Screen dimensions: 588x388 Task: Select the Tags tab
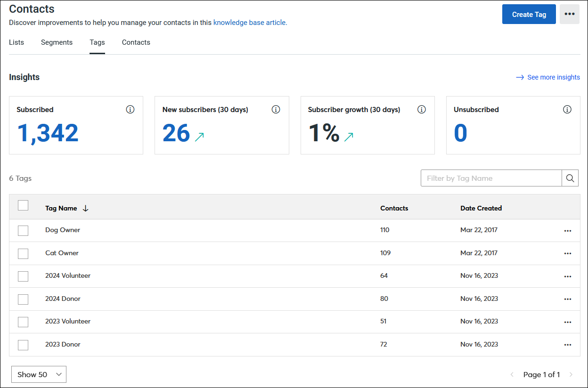click(97, 42)
